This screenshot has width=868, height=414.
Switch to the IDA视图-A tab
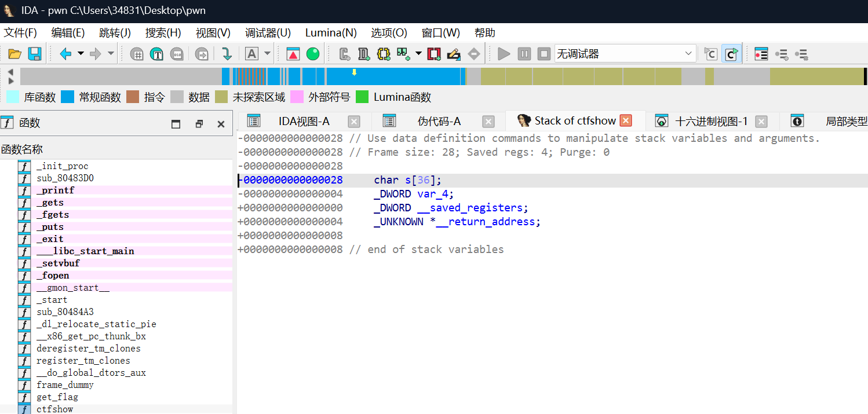point(304,121)
